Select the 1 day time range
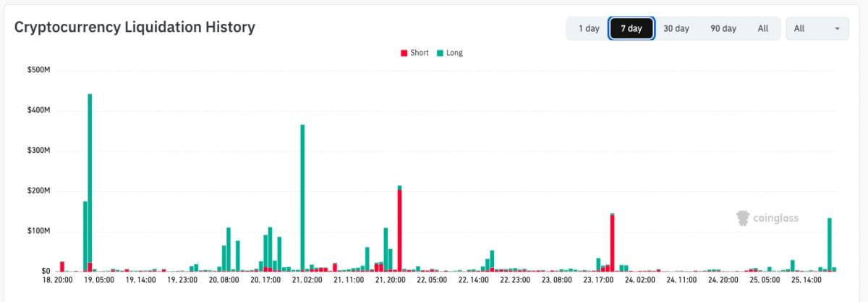 click(588, 28)
